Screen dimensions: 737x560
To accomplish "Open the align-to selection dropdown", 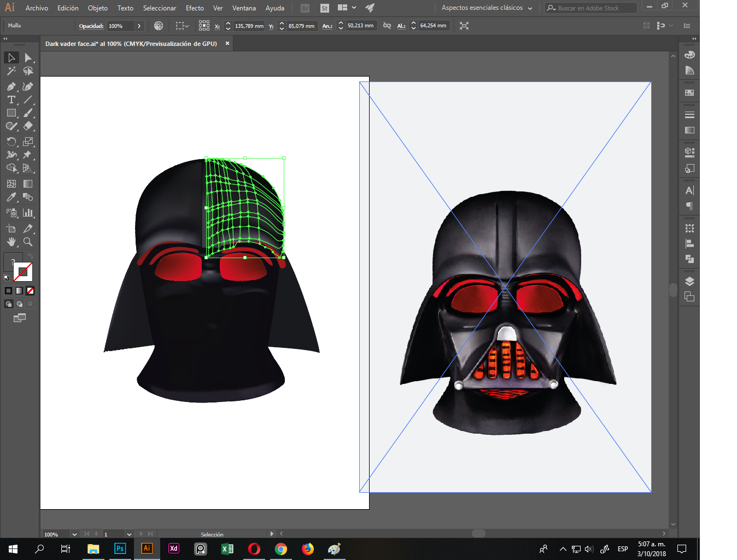I will click(182, 26).
